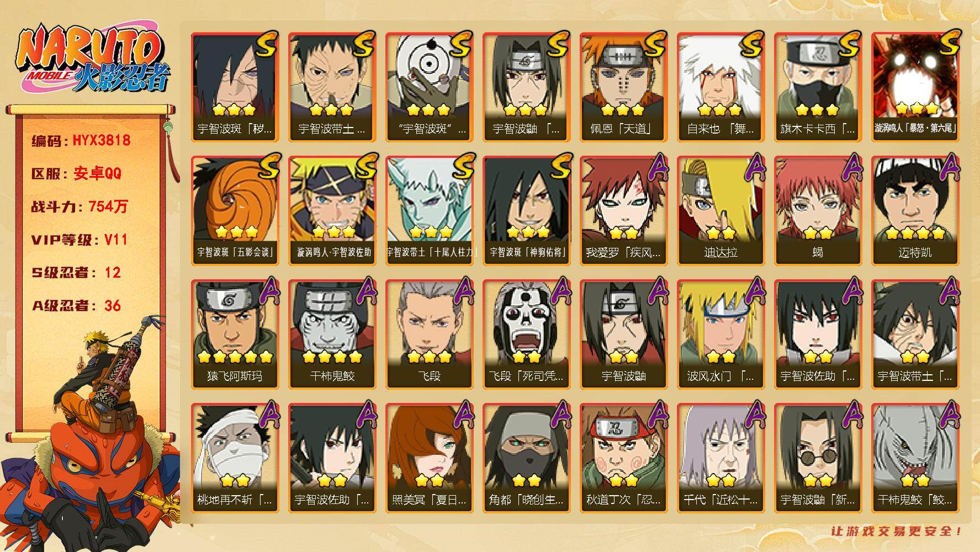Image resolution: width=980 pixels, height=552 pixels.
Task: Click the 蝎 character card
Action: (818, 211)
